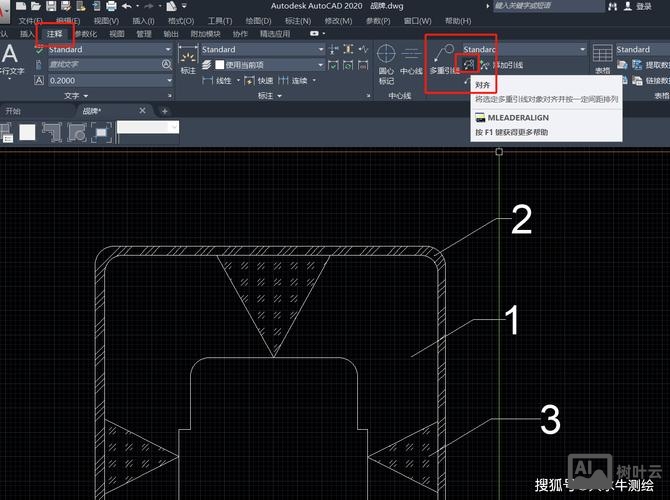The height and width of the screenshot is (500, 670).
Task: Select the 中心线 centerline tool
Action: 411,58
